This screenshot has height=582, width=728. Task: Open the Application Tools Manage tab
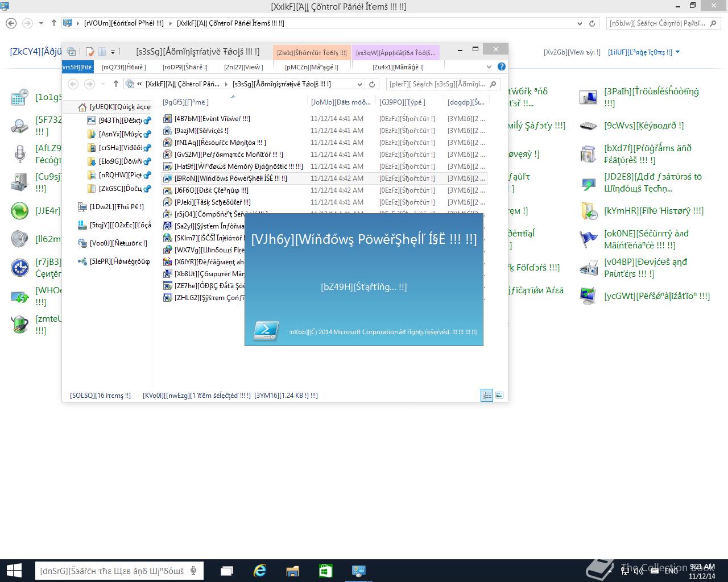(398, 67)
